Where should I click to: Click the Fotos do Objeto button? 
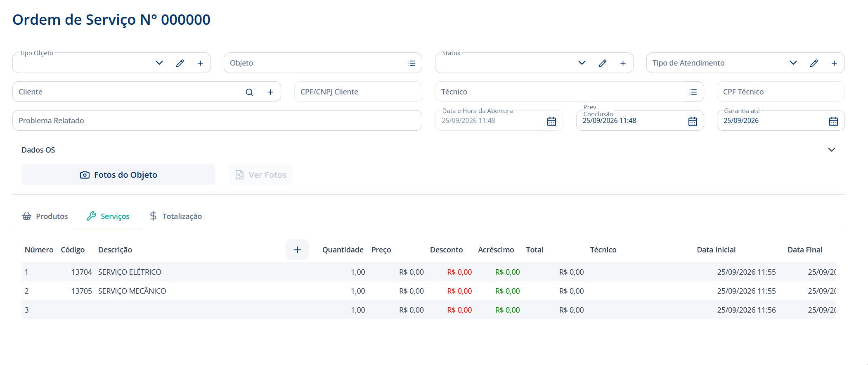coord(118,174)
